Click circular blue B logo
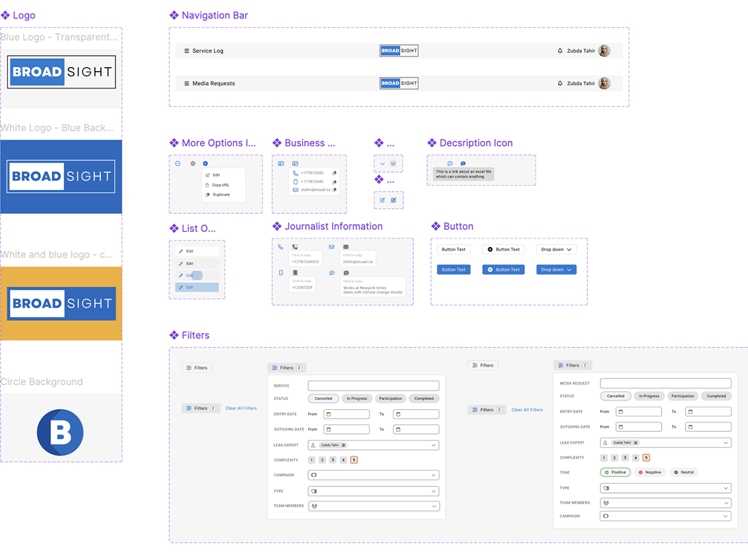Viewport: 748px width, 560px height. (x=60, y=432)
